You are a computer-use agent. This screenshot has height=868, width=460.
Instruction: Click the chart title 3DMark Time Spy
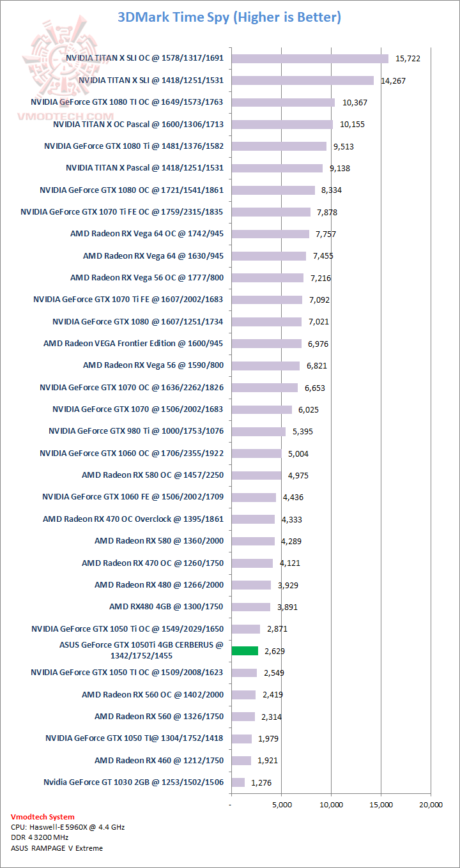(229, 17)
